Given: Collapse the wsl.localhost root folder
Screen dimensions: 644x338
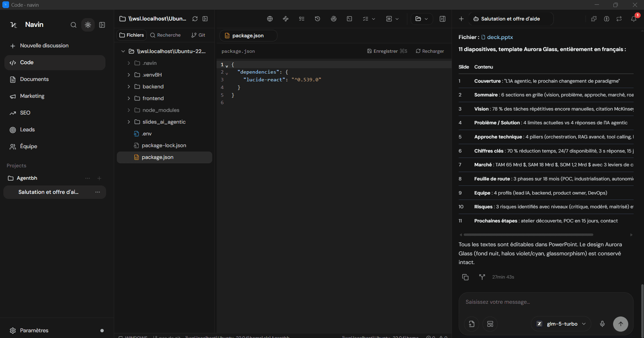Looking at the screenshot, I should click(123, 51).
